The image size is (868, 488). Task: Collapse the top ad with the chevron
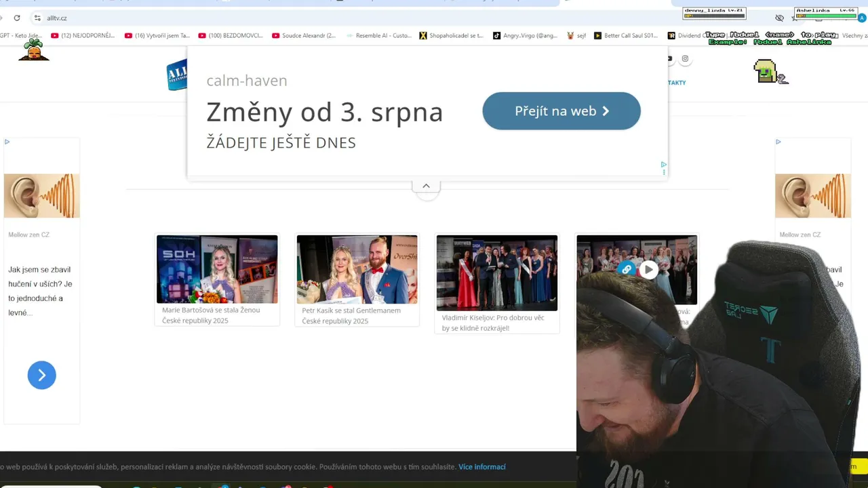tap(426, 186)
